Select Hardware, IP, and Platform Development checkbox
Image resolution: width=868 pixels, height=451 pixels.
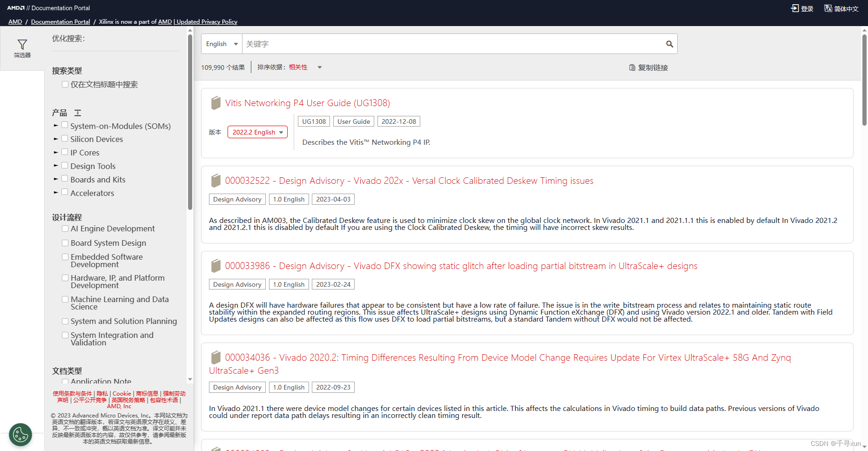65,278
